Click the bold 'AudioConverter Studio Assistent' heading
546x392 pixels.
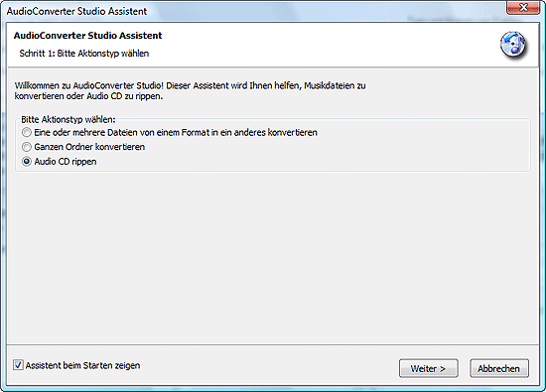[x=87, y=36]
